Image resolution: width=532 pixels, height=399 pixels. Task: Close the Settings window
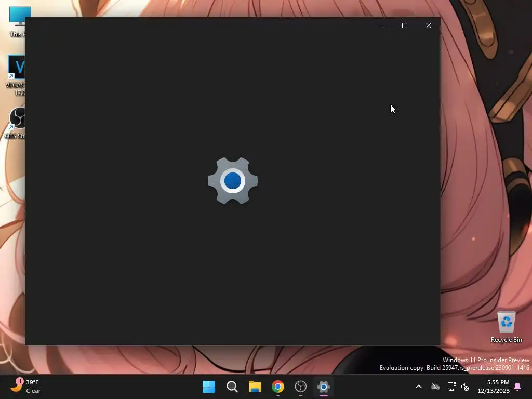[429, 25]
